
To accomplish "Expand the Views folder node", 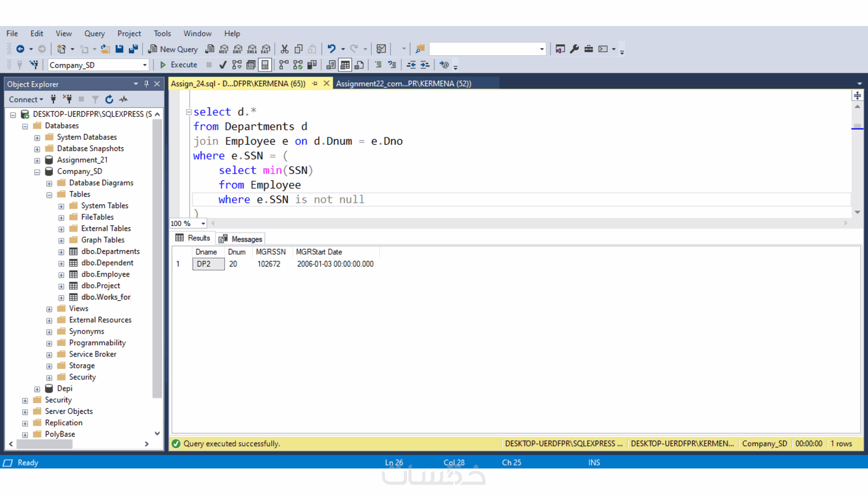I will [49, 309].
